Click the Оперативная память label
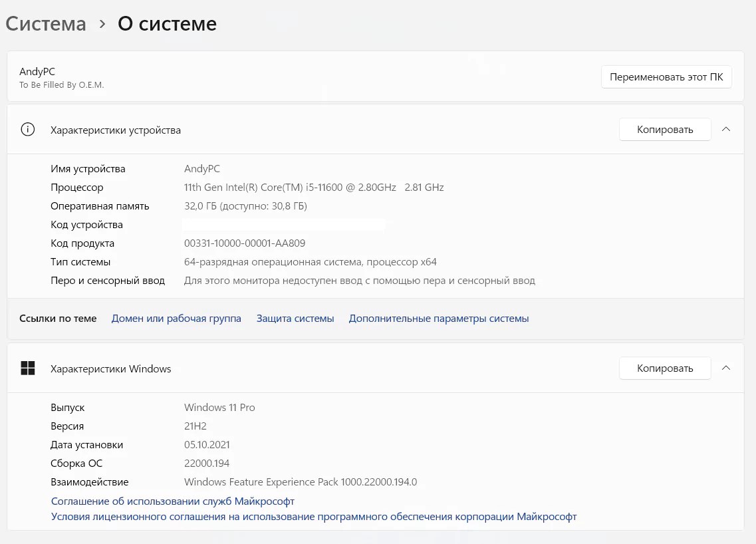The height and width of the screenshot is (544, 756). 100,206
